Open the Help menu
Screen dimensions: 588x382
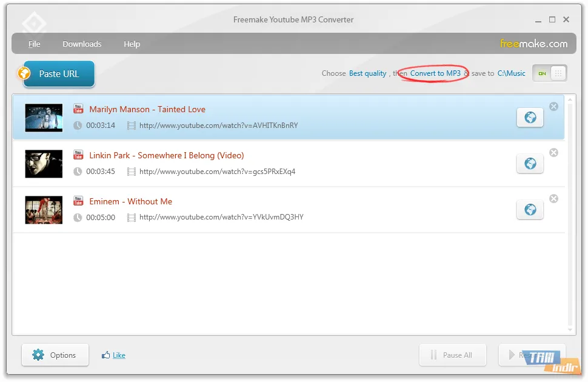(x=132, y=44)
